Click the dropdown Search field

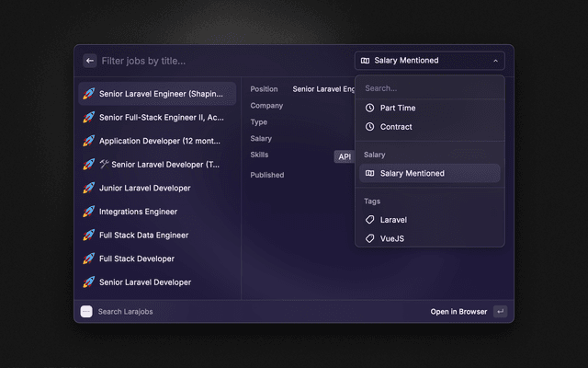(429, 88)
